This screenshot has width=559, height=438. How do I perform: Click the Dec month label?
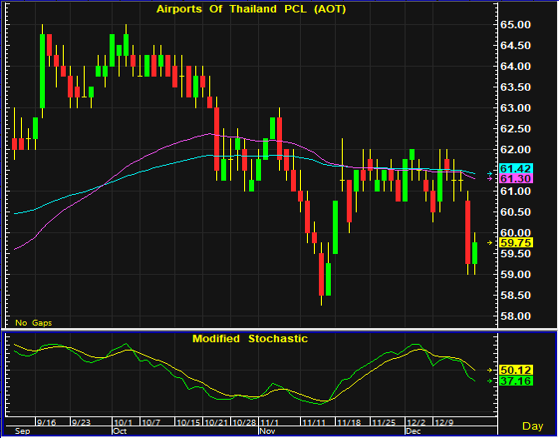413,432
